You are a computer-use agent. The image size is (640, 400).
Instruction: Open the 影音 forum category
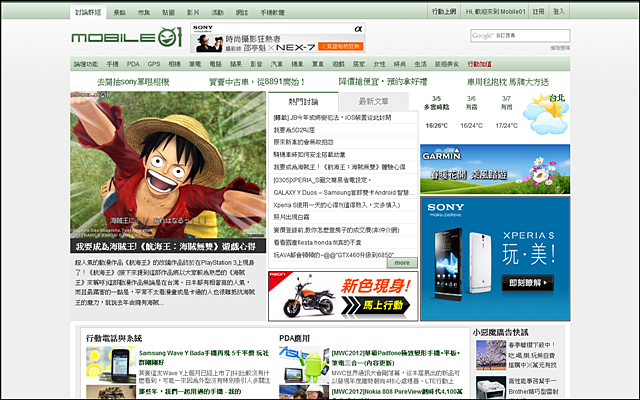(x=256, y=64)
